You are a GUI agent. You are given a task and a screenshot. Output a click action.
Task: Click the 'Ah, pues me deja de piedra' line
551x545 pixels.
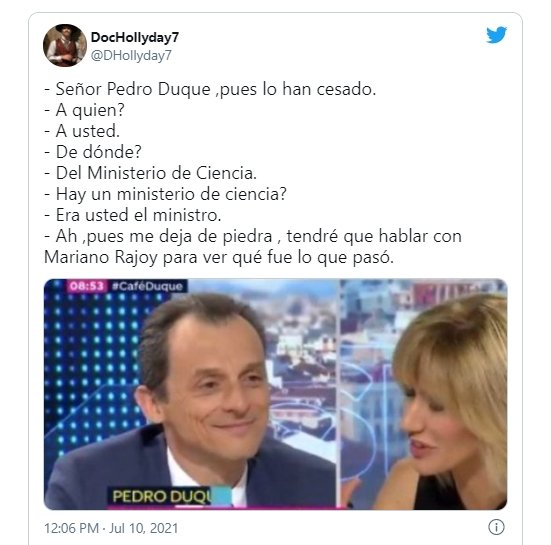click(x=253, y=236)
